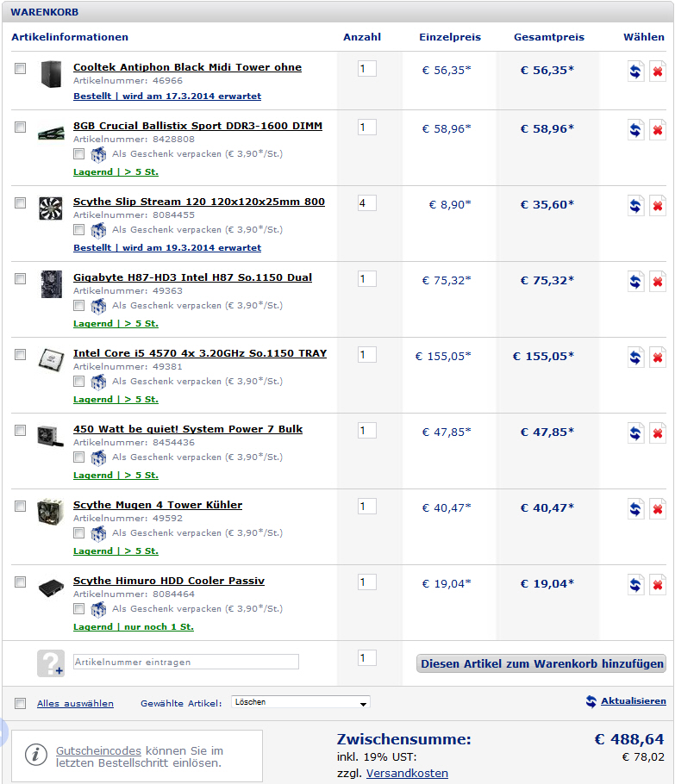This screenshot has width=675, height=784.
Task: Check the Alles auswählen checkbox
Action: tap(20, 704)
